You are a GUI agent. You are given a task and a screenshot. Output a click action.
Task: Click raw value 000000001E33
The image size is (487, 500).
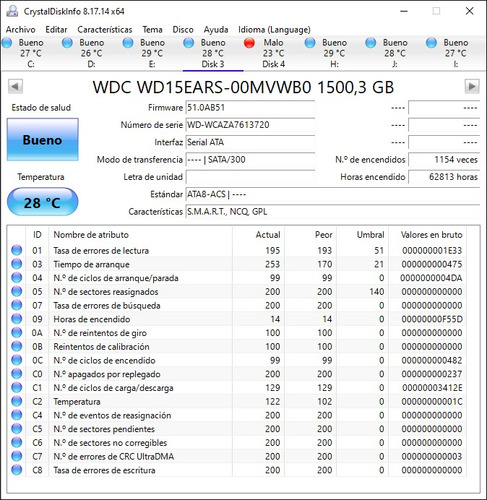click(432, 250)
